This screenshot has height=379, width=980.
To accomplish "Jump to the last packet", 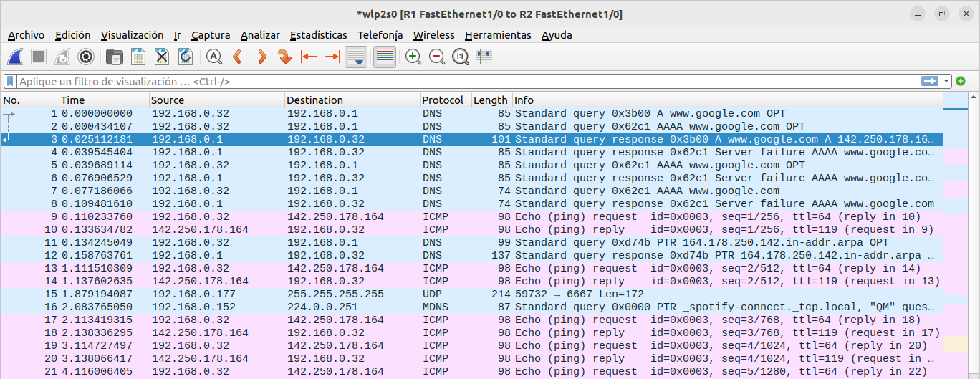I will pos(332,57).
